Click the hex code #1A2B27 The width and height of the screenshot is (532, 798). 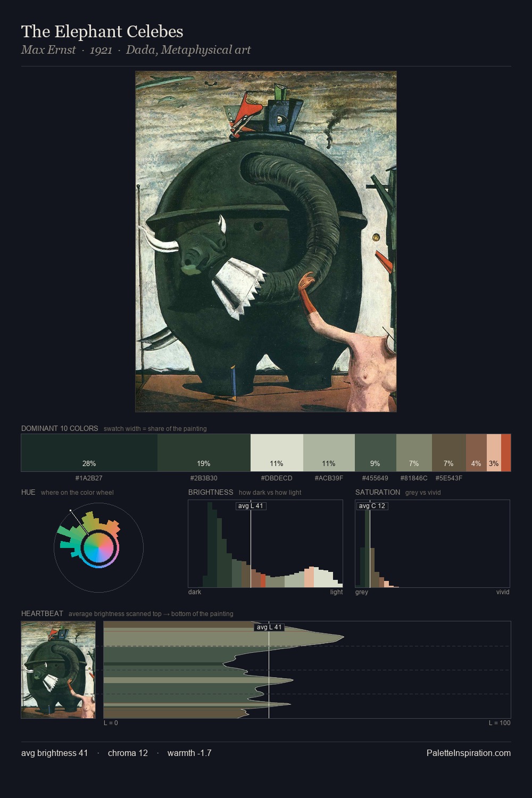click(89, 478)
